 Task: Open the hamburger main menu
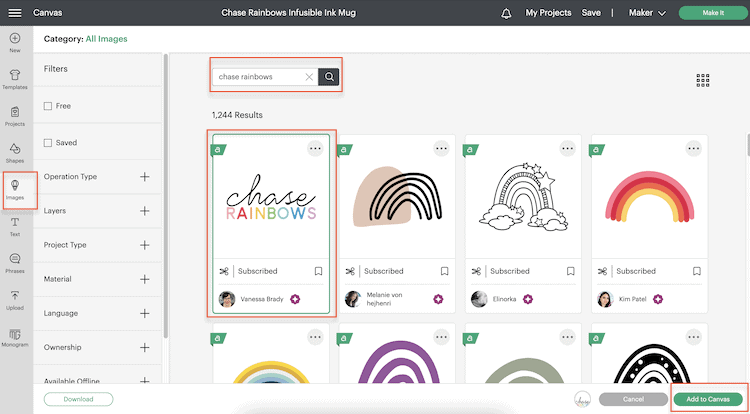(x=15, y=13)
